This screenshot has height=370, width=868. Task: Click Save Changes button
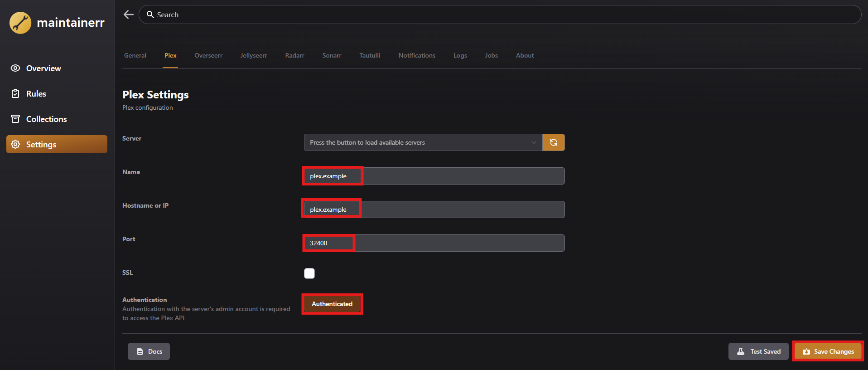(x=828, y=351)
